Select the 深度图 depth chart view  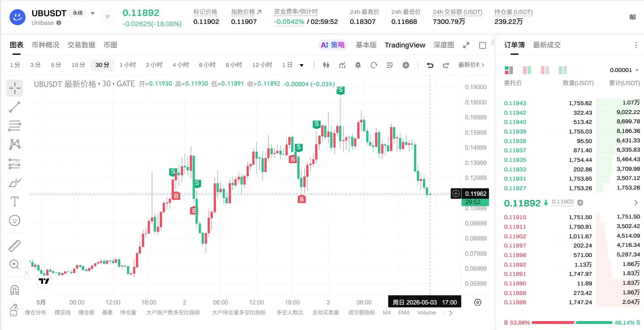click(444, 45)
